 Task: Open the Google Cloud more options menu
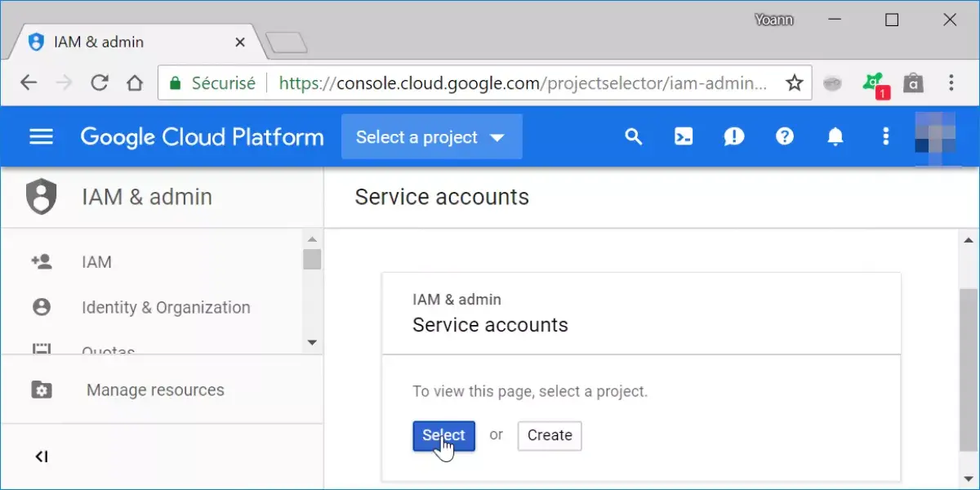click(886, 136)
